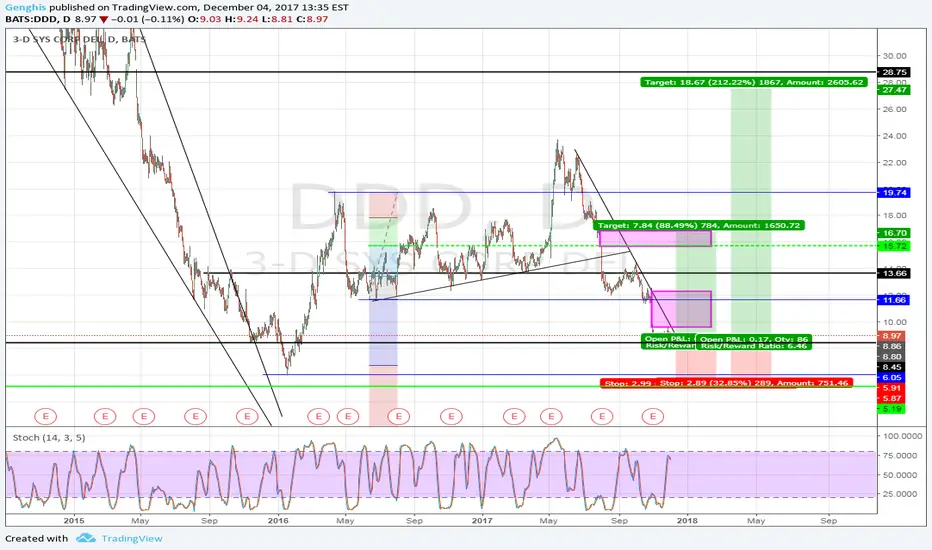
Task: Click the 11.66 blue price label
Action: 894,300
